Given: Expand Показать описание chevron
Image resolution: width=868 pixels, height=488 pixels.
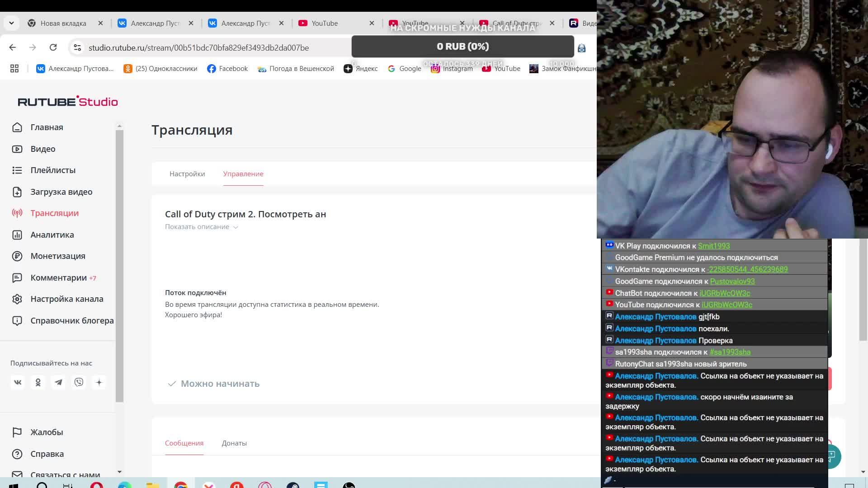Looking at the screenshot, I should [x=236, y=227].
